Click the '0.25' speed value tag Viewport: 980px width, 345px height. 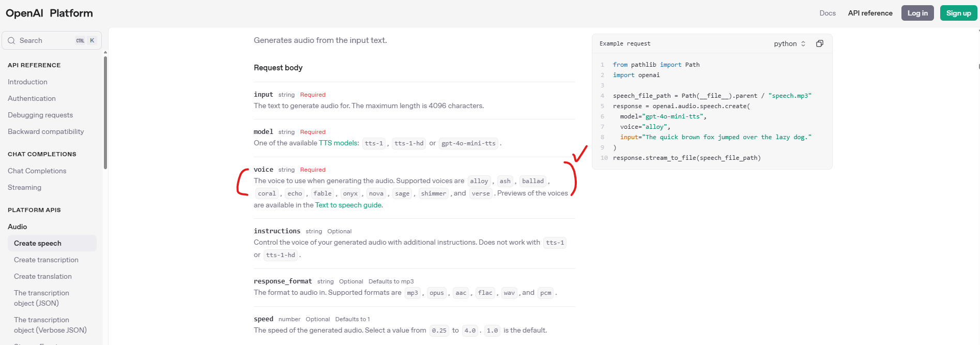click(439, 331)
